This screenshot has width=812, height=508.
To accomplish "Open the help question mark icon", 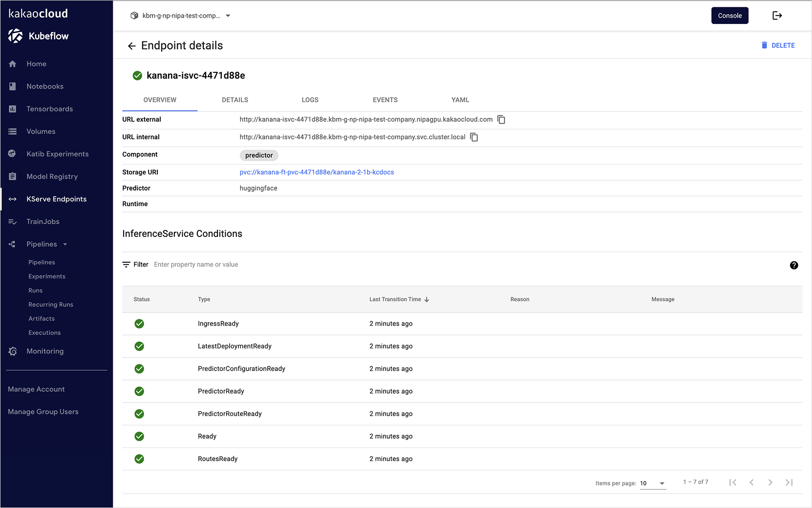I will pos(794,265).
